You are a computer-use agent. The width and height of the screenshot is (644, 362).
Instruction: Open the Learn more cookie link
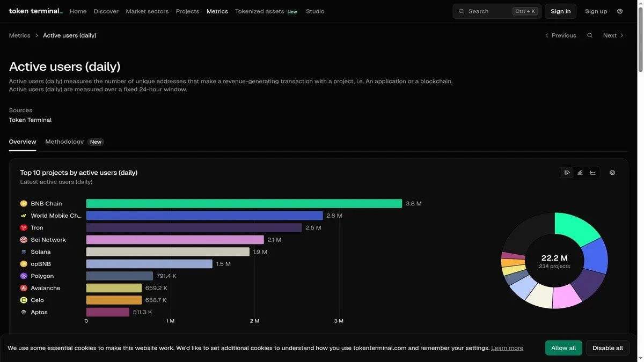click(507, 348)
